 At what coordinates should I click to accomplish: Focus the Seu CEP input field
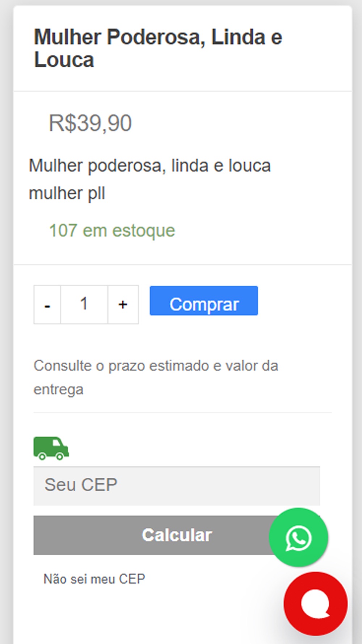(x=177, y=486)
